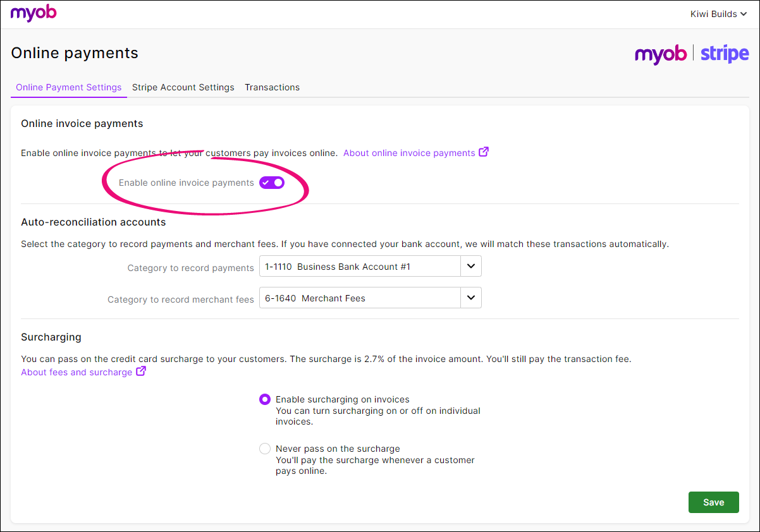Click the Save button
This screenshot has height=532, width=760.
click(713, 502)
